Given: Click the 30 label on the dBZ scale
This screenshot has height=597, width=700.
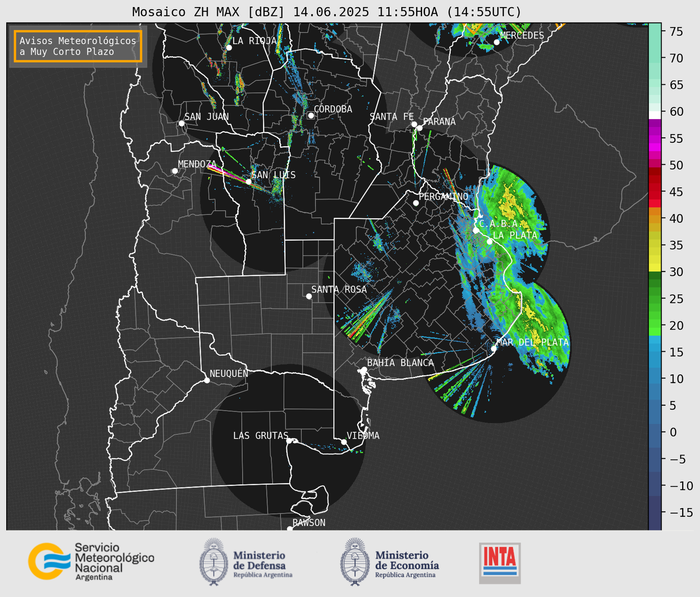Looking at the screenshot, I should pos(676,272).
